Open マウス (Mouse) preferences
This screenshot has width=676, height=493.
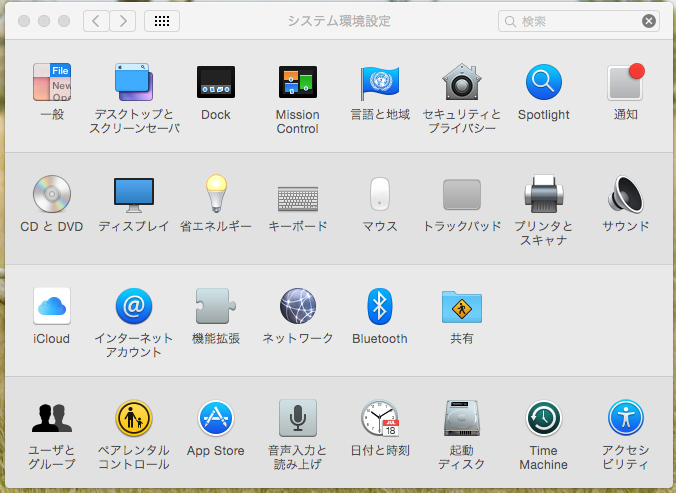(379, 194)
